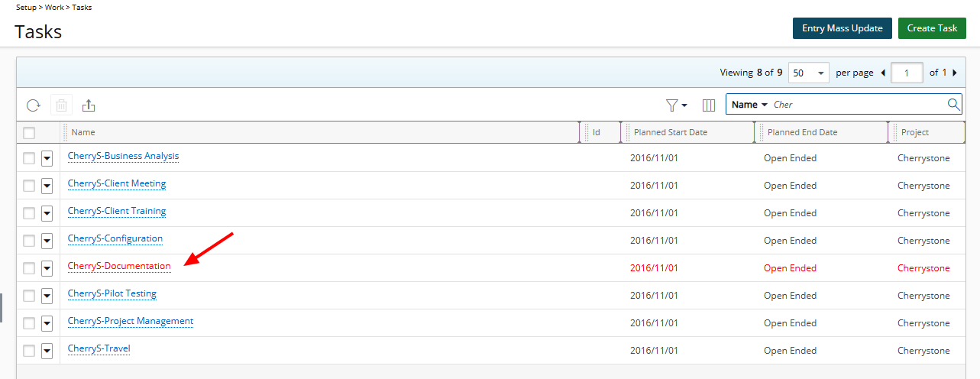Click the Setup > Work > Tasks breadcrumb
The image size is (980, 379).
[x=54, y=7]
